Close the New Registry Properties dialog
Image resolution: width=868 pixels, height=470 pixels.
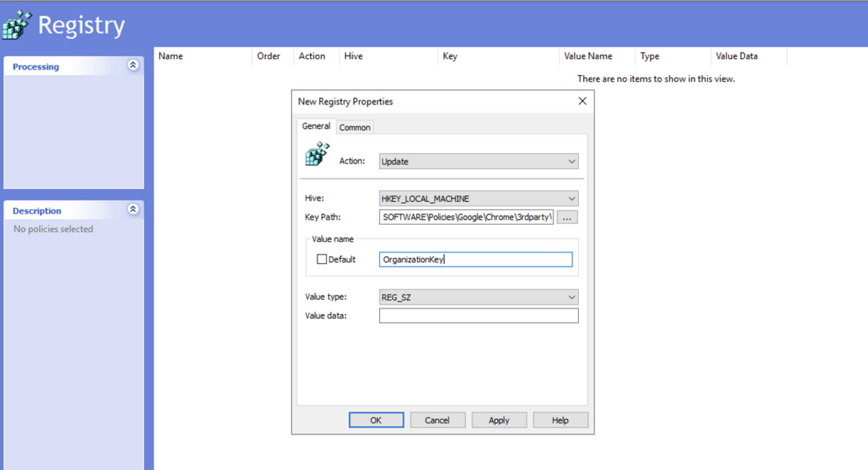[582, 101]
